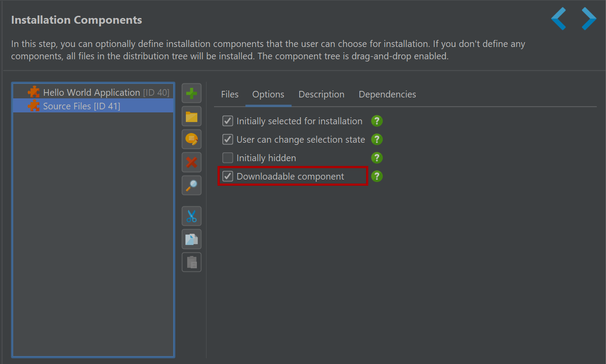
Task: Click the yellow folder add group icon
Action: [x=192, y=116]
